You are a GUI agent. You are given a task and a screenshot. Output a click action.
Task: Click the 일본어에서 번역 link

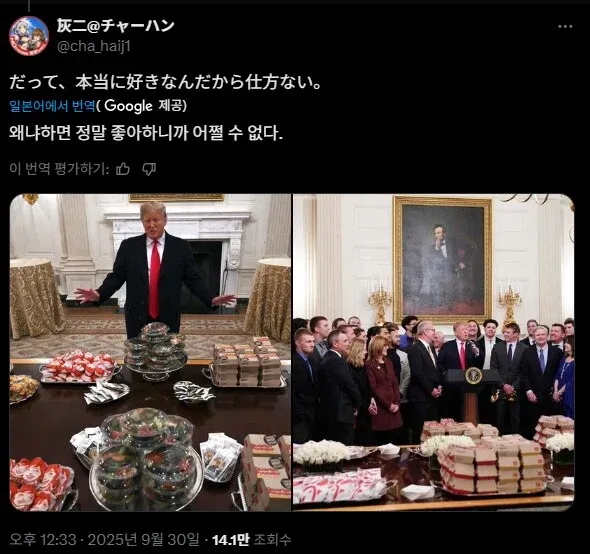[52, 106]
